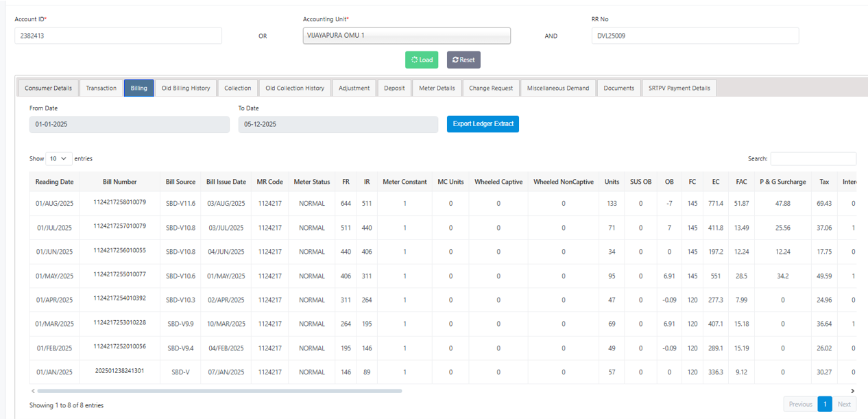Click the table Search box
Screen dimensions: 868x419
[x=812, y=158]
